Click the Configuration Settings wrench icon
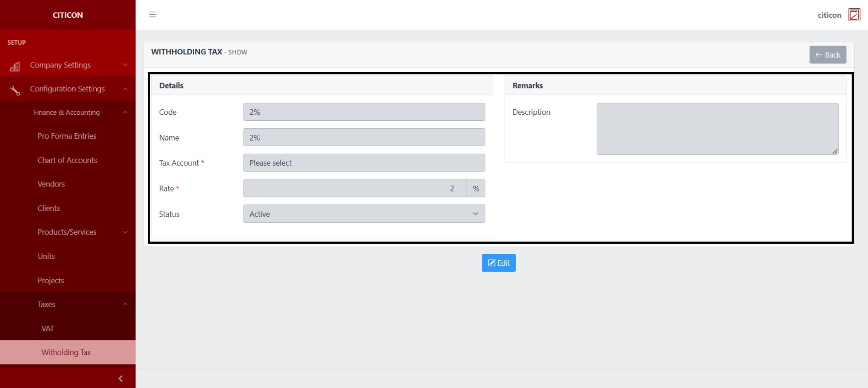868x388 pixels. 15,90
